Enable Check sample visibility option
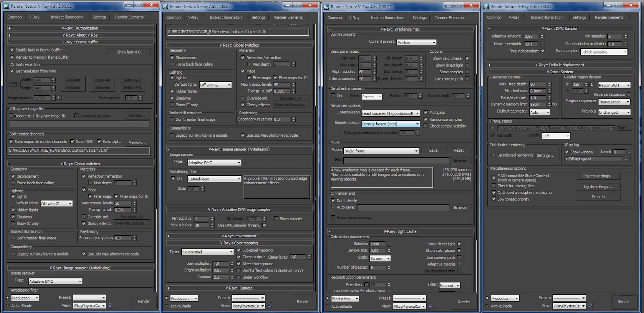 (426, 126)
